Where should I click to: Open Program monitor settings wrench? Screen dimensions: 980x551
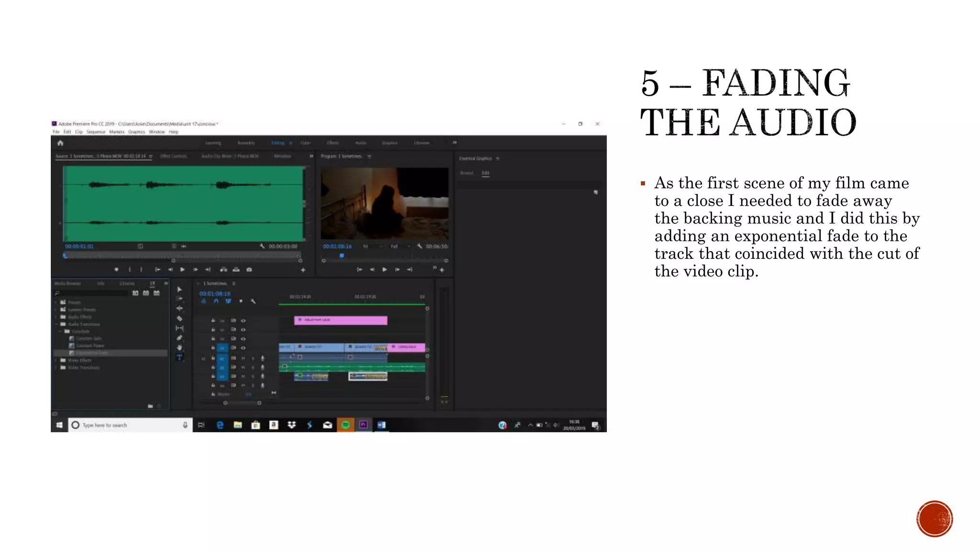click(x=420, y=246)
